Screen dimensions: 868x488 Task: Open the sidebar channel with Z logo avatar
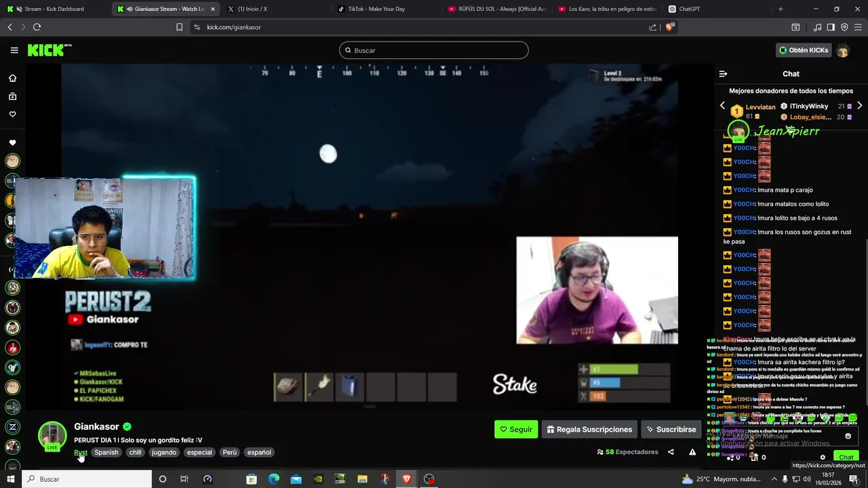point(12,427)
